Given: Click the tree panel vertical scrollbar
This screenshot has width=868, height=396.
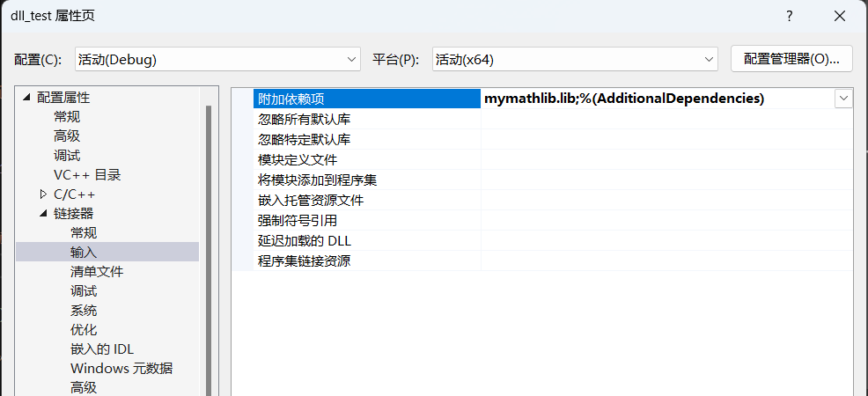Looking at the screenshot, I should (209, 250).
